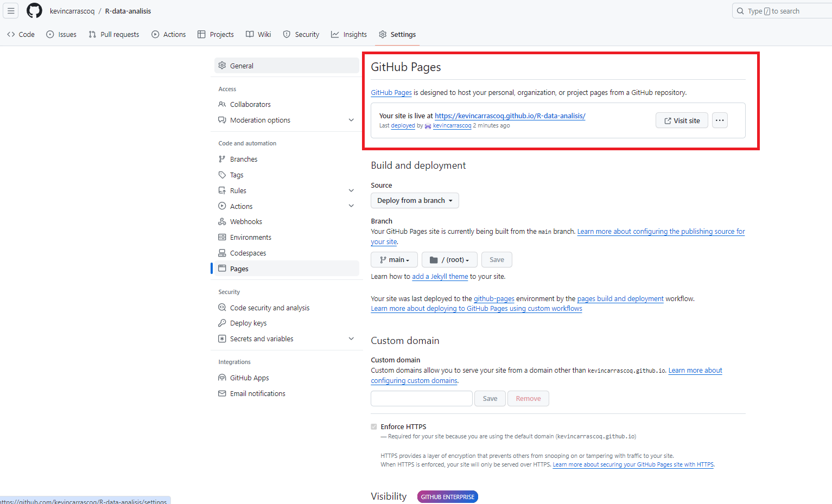This screenshot has width=832, height=504.
Task: Click the Environments icon in sidebar
Action: coord(222,237)
